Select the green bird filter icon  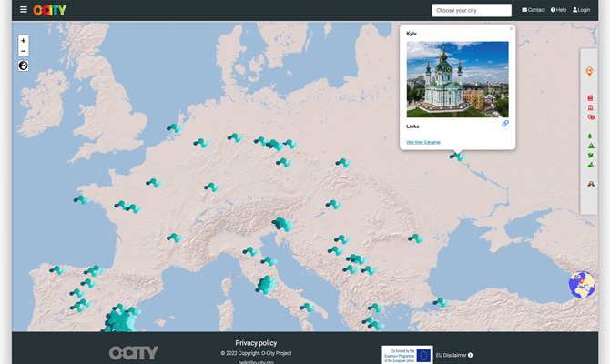click(x=591, y=156)
